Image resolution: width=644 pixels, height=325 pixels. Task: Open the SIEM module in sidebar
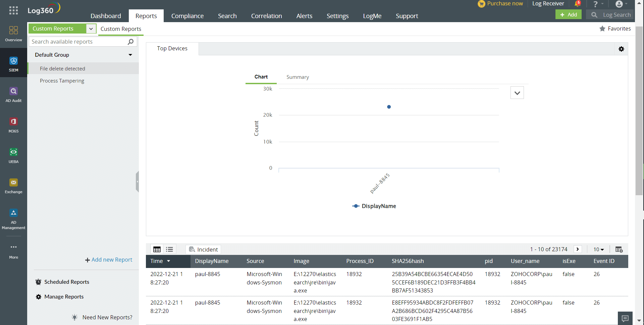pyautogui.click(x=13, y=64)
